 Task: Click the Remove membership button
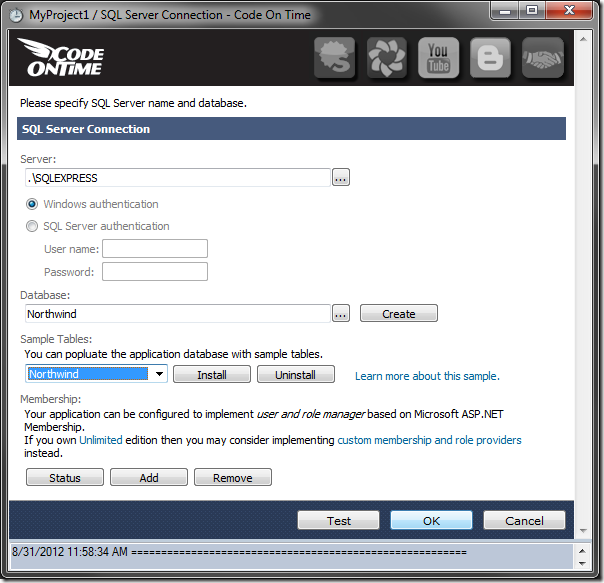[233, 477]
